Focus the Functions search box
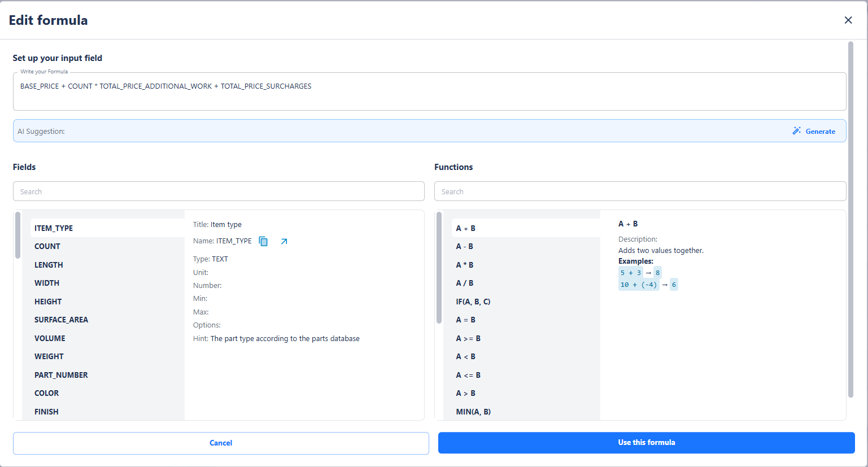 click(640, 191)
